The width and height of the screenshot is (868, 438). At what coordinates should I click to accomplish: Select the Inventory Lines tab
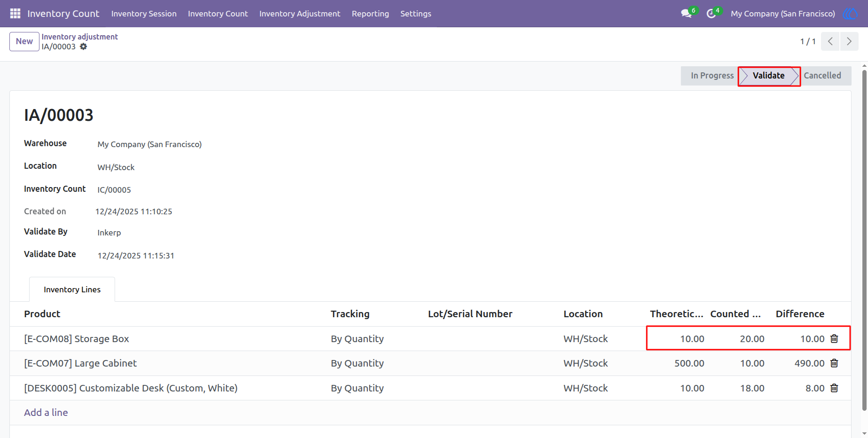(72, 289)
